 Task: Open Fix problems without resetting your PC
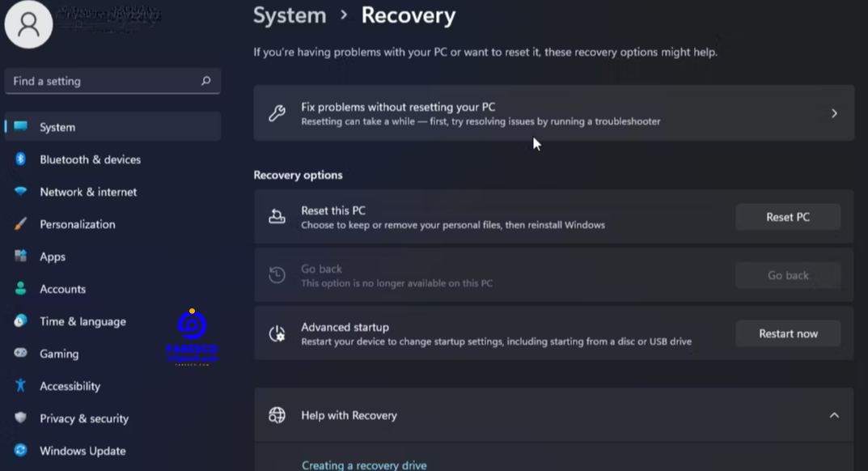pos(553,113)
